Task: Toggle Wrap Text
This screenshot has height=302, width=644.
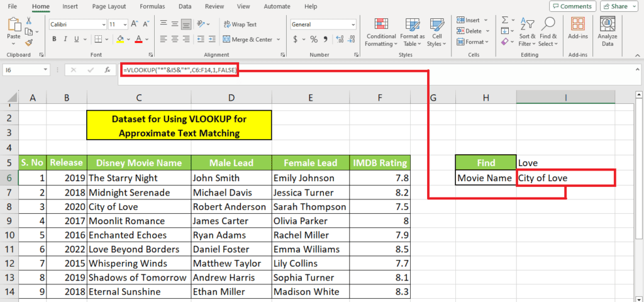Action: pyautogui.click(x=240, y=25)
